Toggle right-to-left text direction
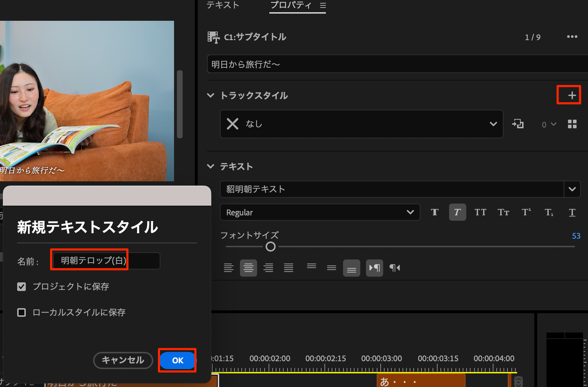 pyautogui.click(x=395, y=268)
